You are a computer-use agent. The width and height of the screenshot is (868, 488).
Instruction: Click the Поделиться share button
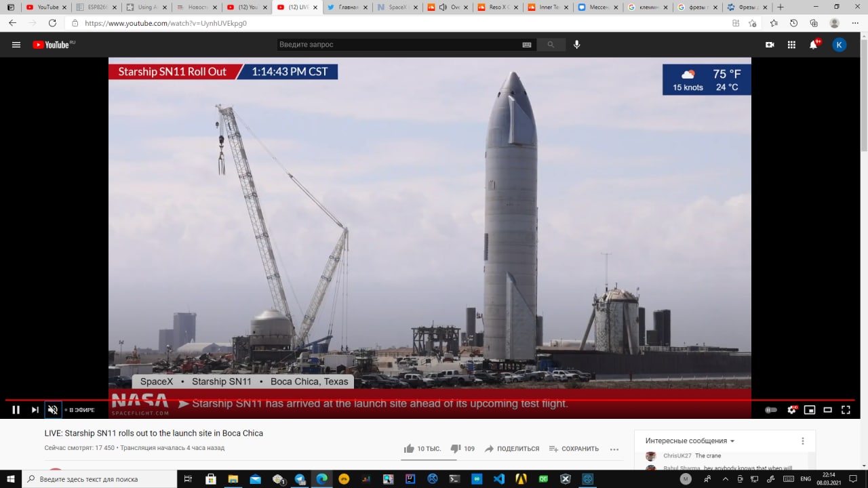coord(512,449)
